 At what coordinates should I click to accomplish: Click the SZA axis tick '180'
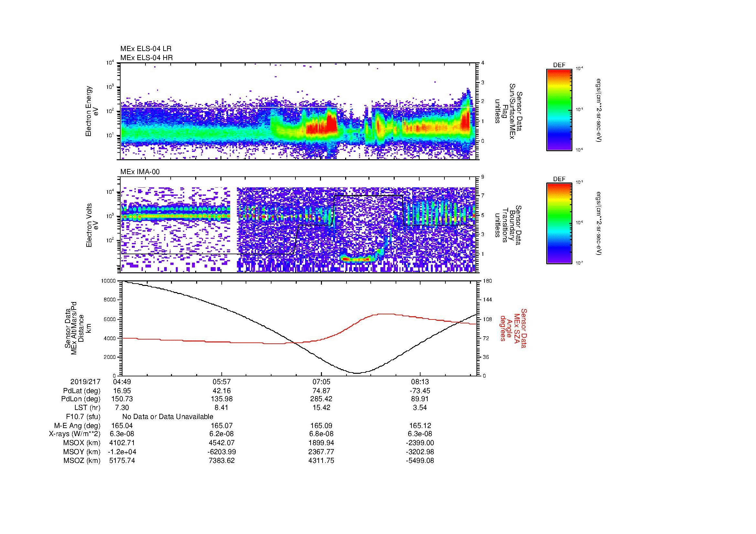click(487, 281)
